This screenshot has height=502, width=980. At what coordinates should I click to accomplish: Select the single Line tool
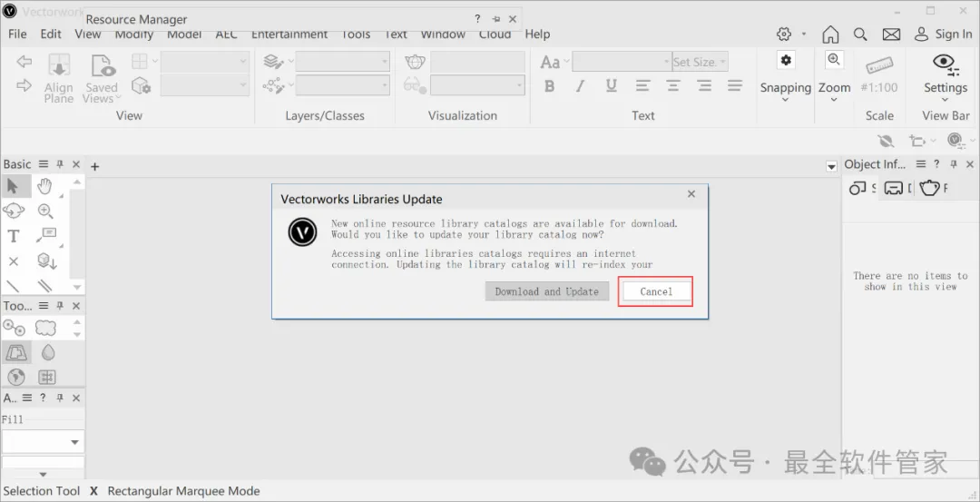pyautogui.click(x=13, y=286)
